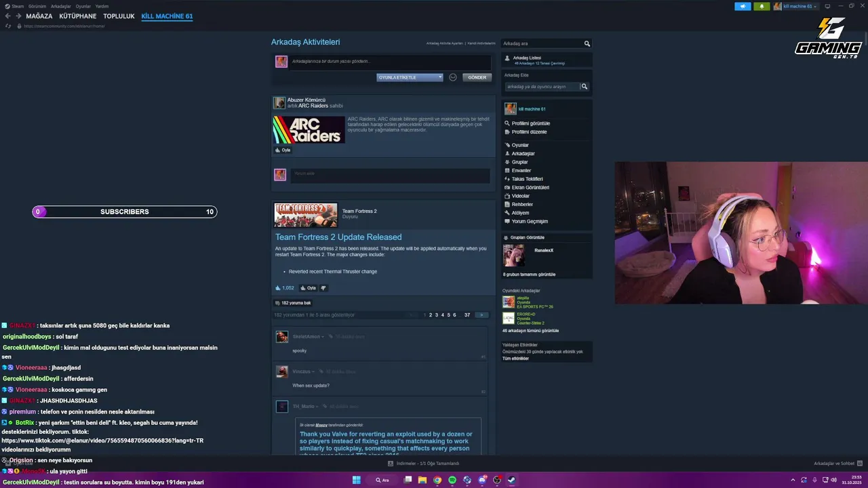Image resolution: width=868 pixels, height=488 pixels.
Task: Click the GÖNDER button
Action: pos(477,77)
